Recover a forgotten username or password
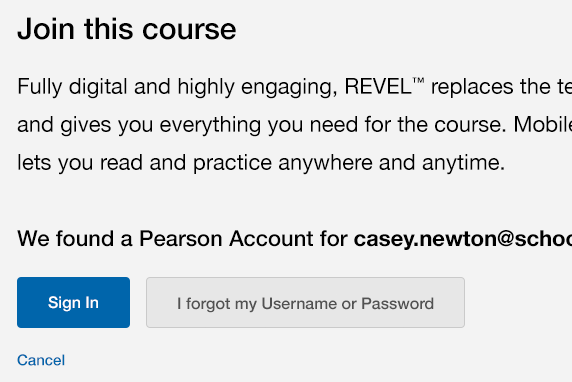572x382 pixels. (x=305, y=302)
